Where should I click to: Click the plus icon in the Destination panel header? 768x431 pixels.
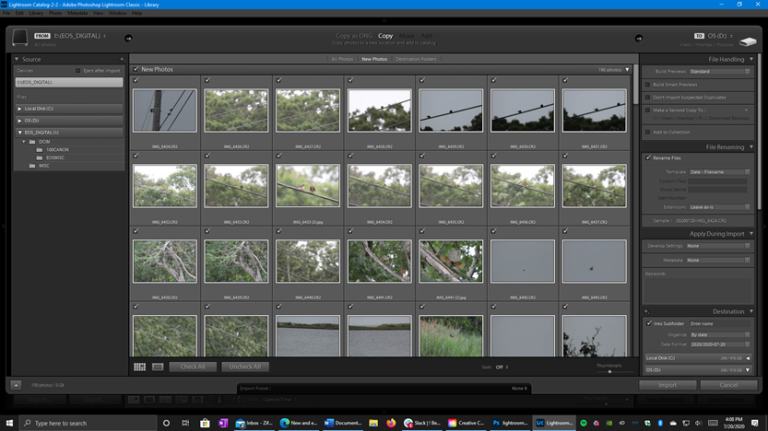point(647,311)
